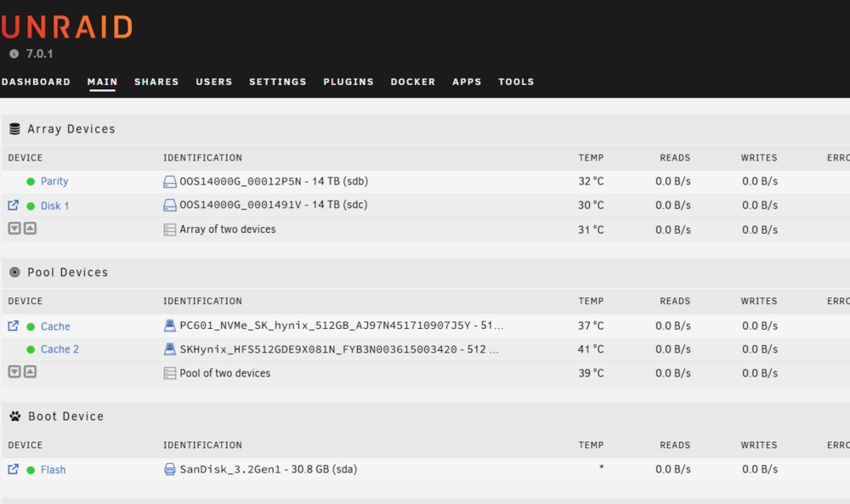850x504 pixels.
Task: Click the array summary list icon
Action: click(170, 229)
